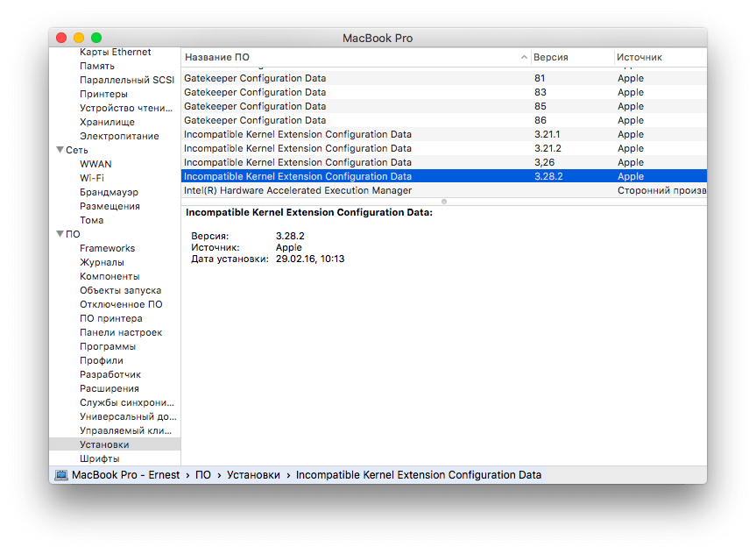Screen dimensions: 756x554
Task: Select the WWAN network item
Action: point(95,164)
